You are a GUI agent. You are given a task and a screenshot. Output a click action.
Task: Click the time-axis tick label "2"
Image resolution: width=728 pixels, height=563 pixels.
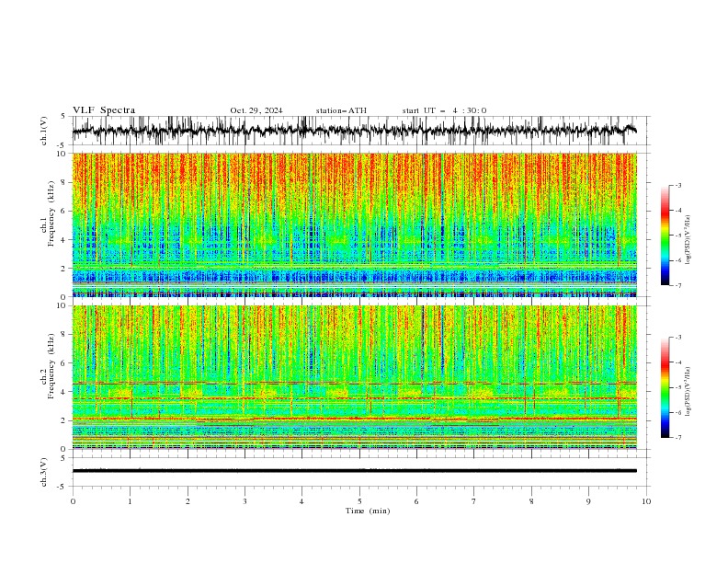pyautogui.click(x=188, y=501)
